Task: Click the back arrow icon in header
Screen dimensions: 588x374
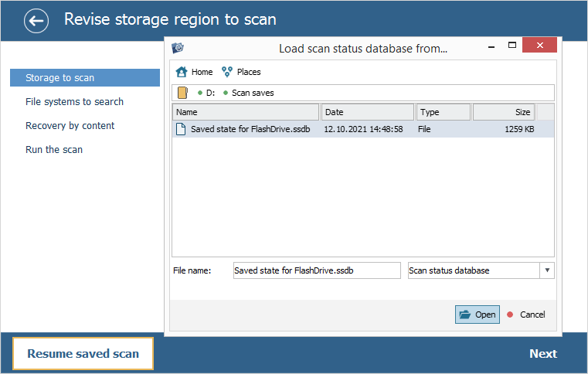Action: 36,21
